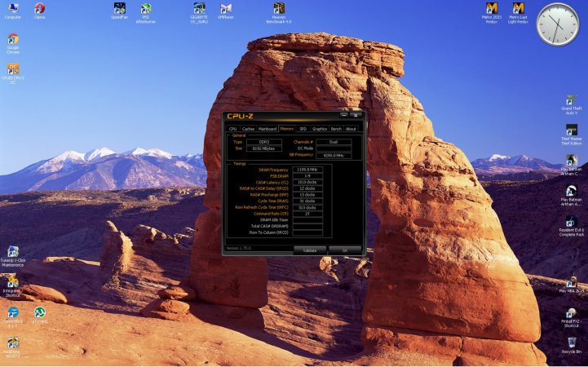Viewport: 588px width, 367px height.
Task: Launch OpenOffice desktop shortcut
Action: [13, 317]
